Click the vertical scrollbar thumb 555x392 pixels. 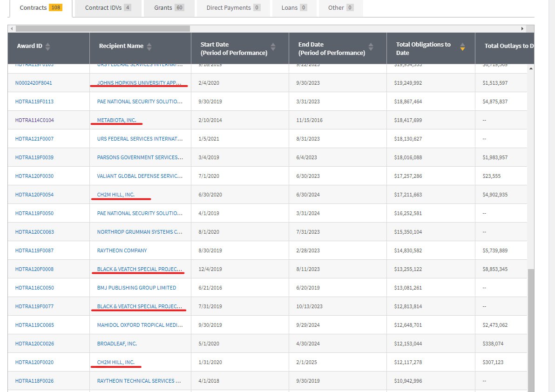click(531, 330)
